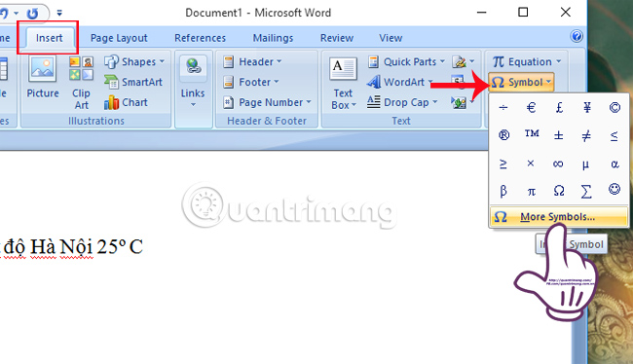Screen dimensions: 633x364
Task: Insert the less-than-or-equal ≤ symbol
Action: (614, 135)
